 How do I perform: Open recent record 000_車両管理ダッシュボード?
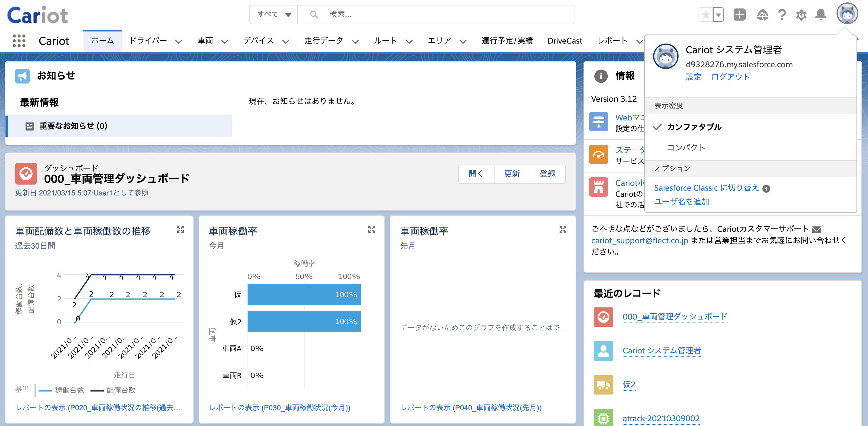click(x=675, y=317)
